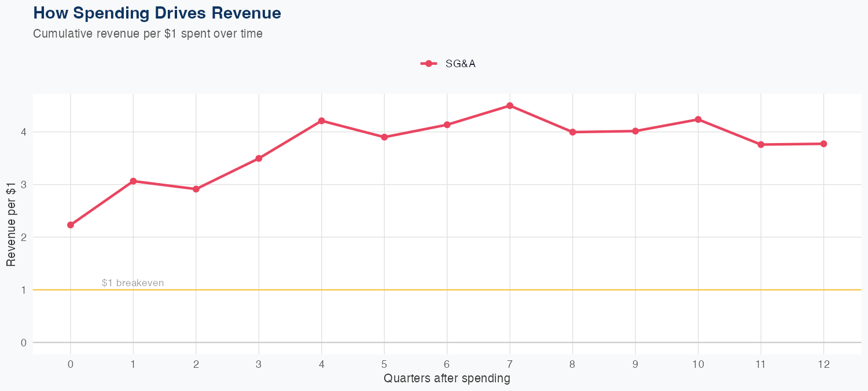Toggle the SG&A series legend label
This screenshot has width=868, height=391.
point(460,64)
